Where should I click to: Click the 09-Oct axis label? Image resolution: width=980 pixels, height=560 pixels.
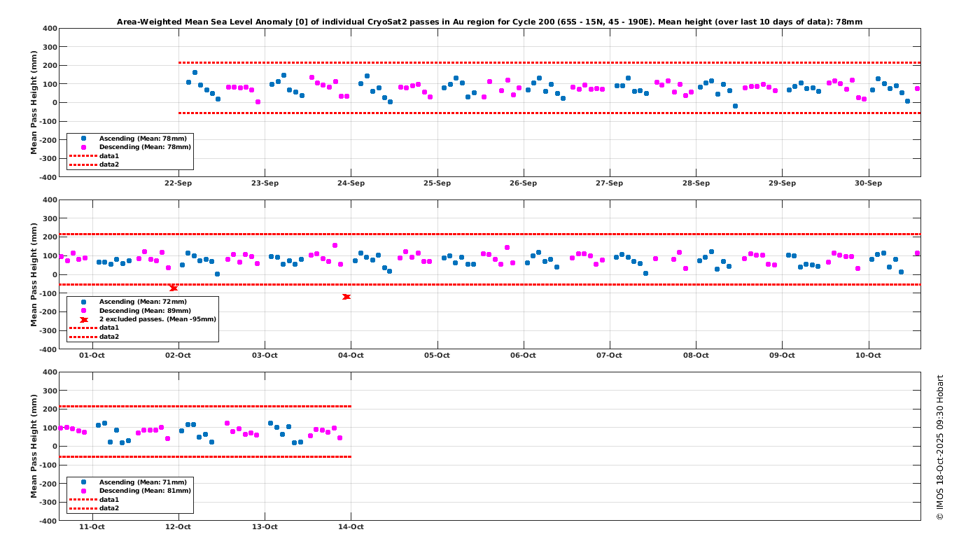pos(782,355)
